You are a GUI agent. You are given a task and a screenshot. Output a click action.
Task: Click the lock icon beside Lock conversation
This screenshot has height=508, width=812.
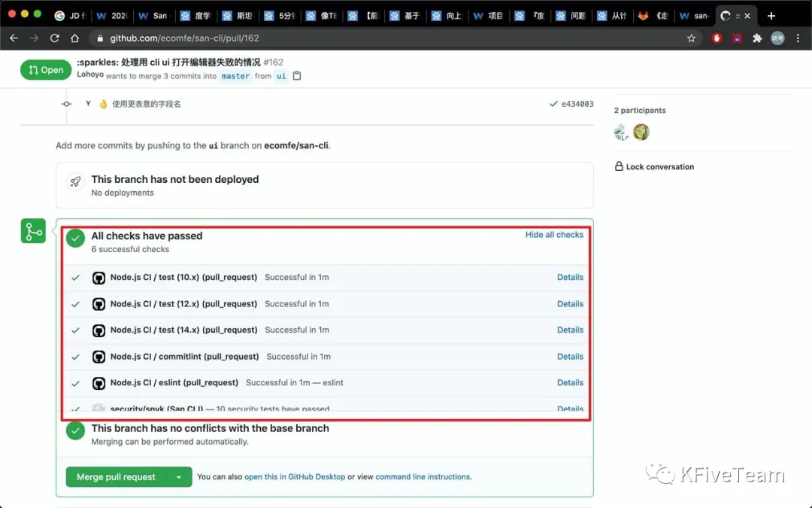pyautogui.click(x=618, y=166)
